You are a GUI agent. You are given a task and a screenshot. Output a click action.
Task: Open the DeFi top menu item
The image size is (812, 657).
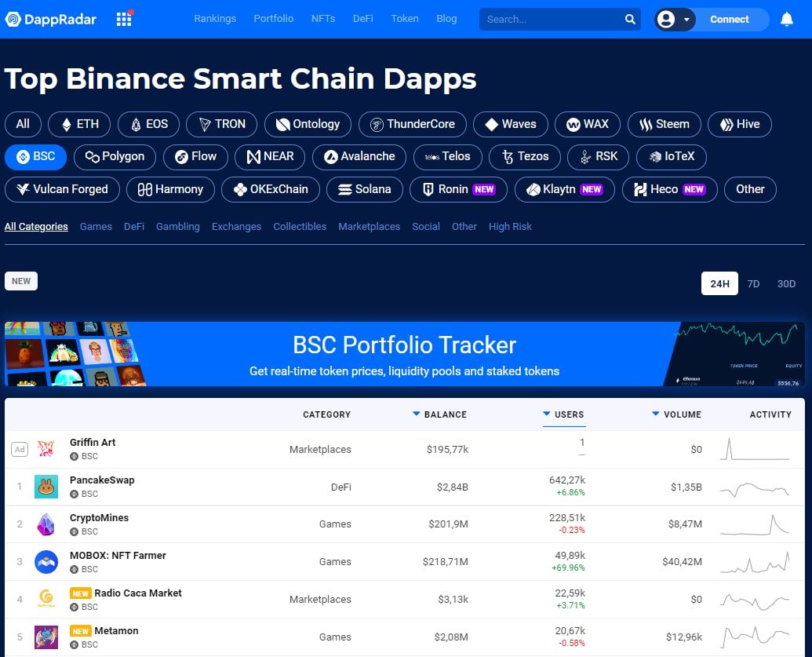363,19
